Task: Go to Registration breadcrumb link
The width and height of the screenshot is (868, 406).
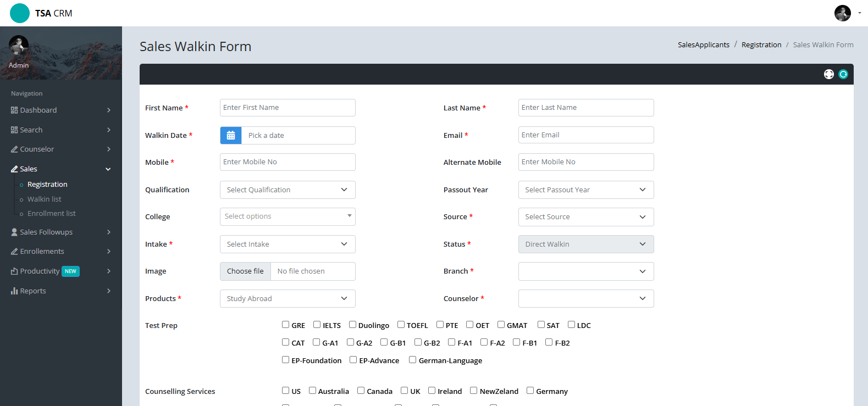Action: (761, 45)
